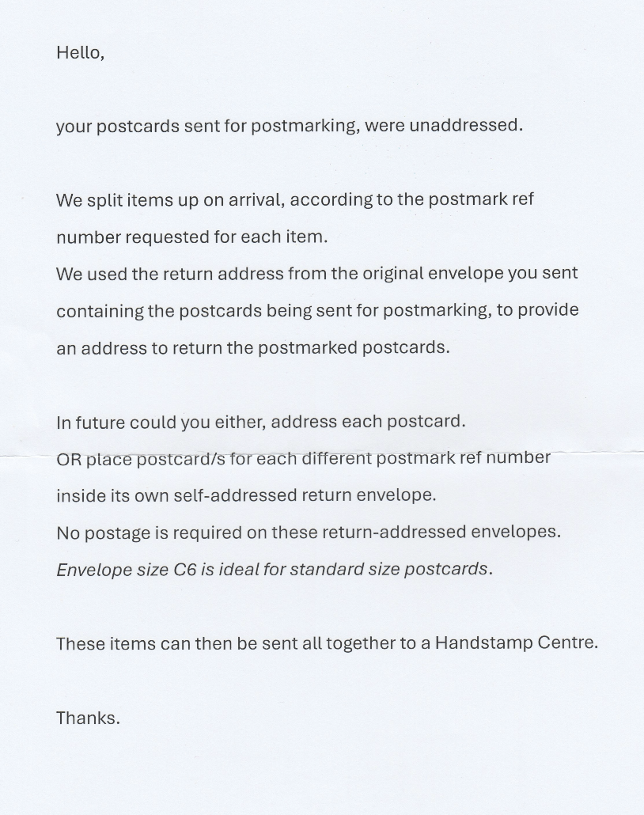This screenshot has height=815, width=644.
Task: Click the line starting "We split items up"
Action: coord(294,199)
